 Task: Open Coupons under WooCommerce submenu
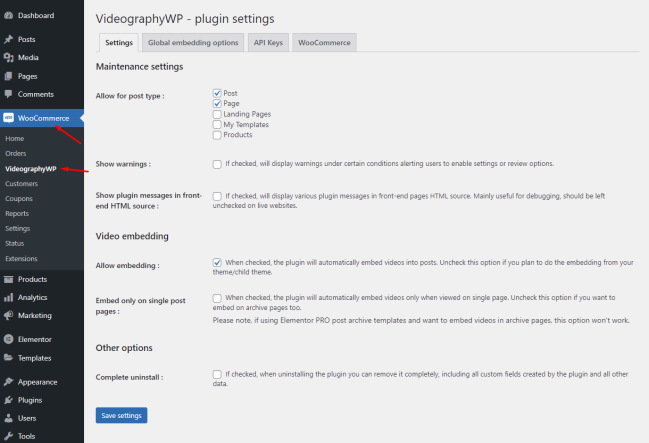19,199
